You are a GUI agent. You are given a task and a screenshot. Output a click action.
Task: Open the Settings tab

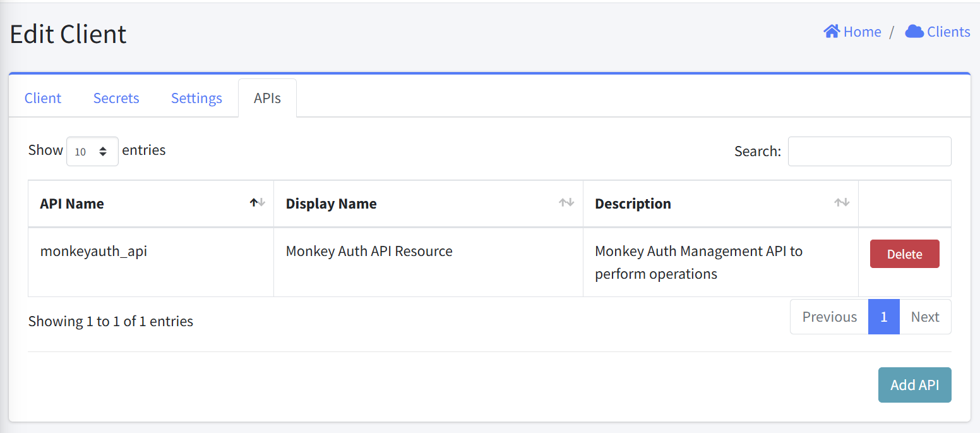click(x=196, y=98)
